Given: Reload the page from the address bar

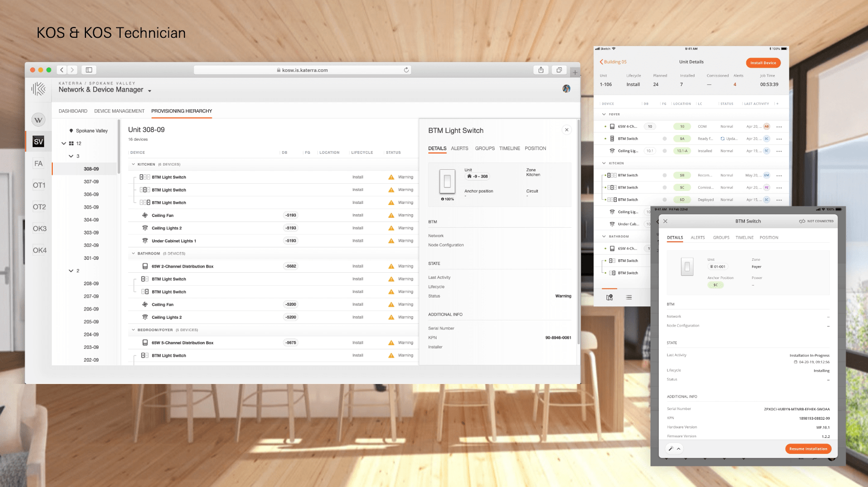Looking at the screenshot, I should click(407, 70).
